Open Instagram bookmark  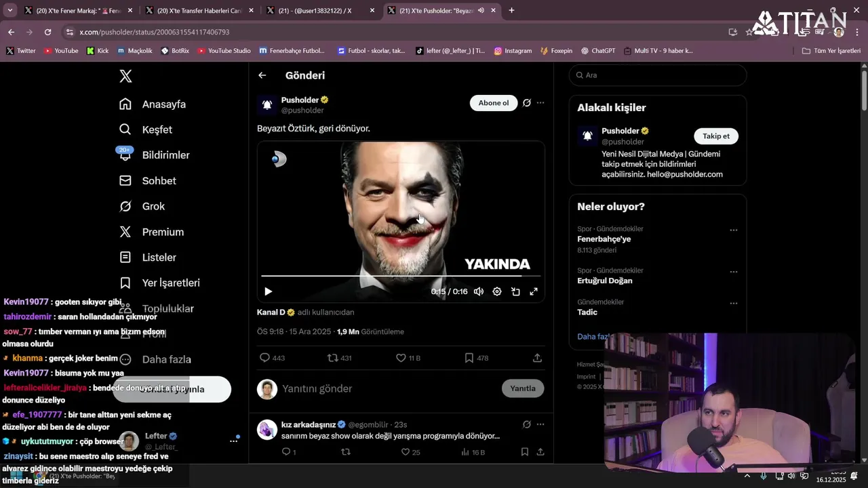pos(513,51)
